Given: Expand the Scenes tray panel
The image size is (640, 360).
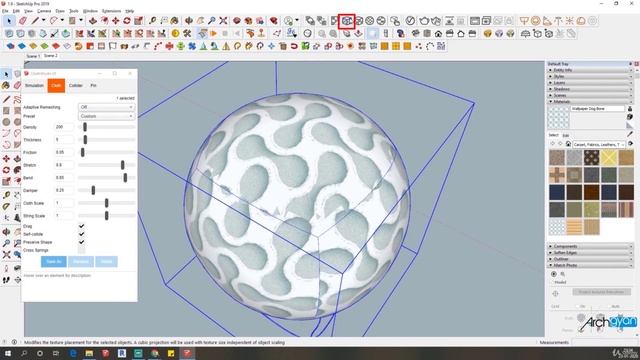Looking at the screenshot, I should [x=590, y=95].
